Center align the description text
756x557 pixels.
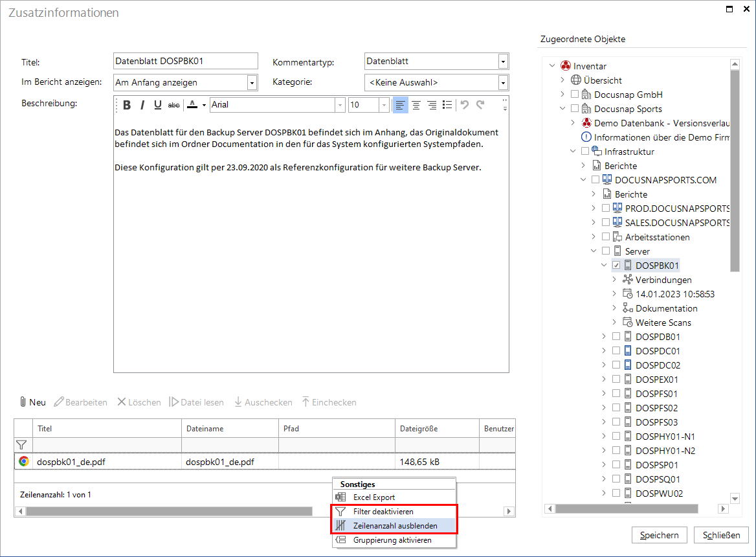pos(416,105)
